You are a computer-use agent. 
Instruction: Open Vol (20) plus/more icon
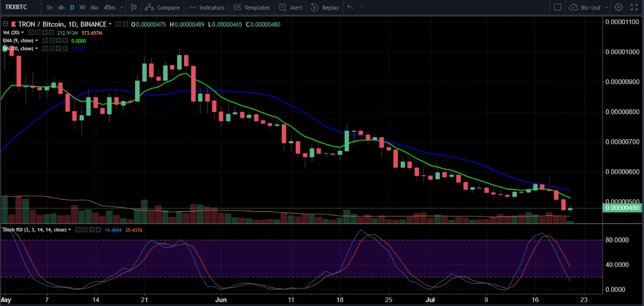point(44,32)
